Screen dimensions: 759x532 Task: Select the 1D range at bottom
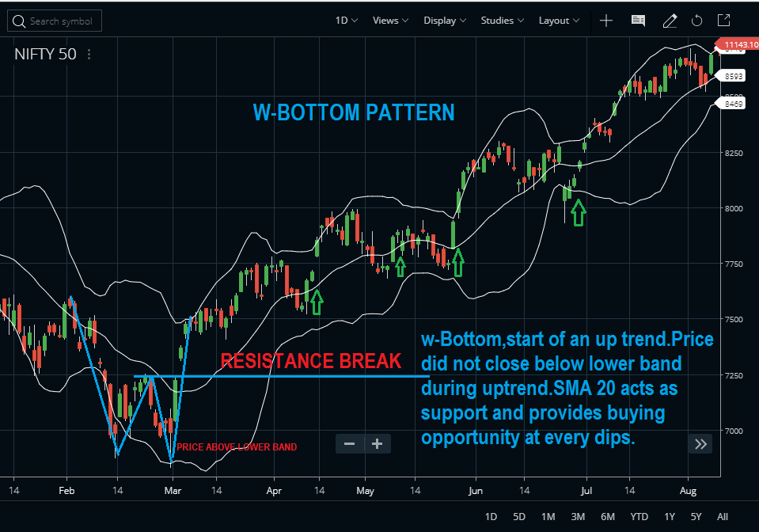coord(491,516)
